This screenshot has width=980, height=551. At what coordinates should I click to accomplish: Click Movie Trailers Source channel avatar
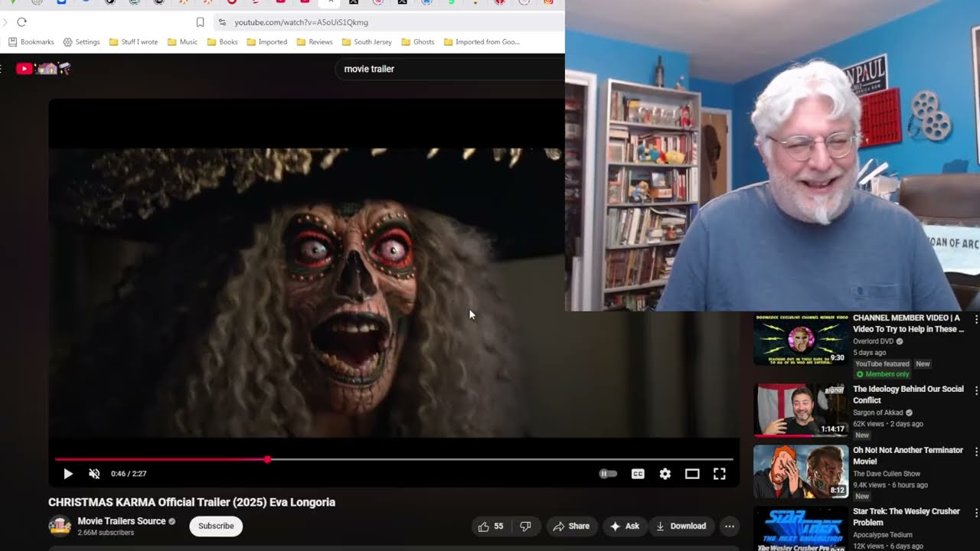click(60, 527)
